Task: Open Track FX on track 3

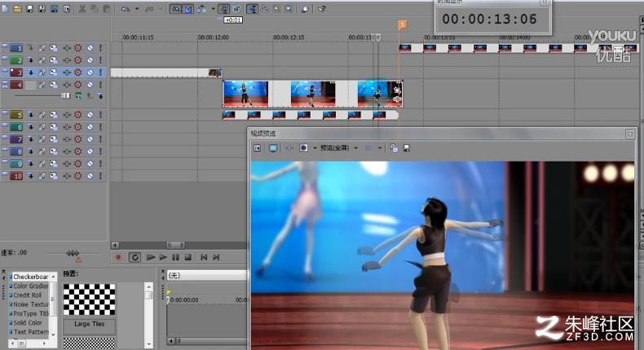Action: [x=67, y=73]
